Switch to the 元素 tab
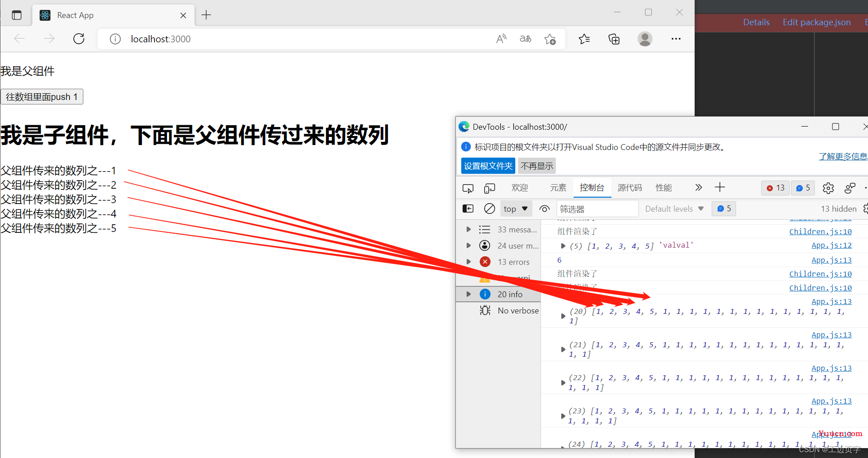This screenshot has height=458, width=868. [558, 188]
